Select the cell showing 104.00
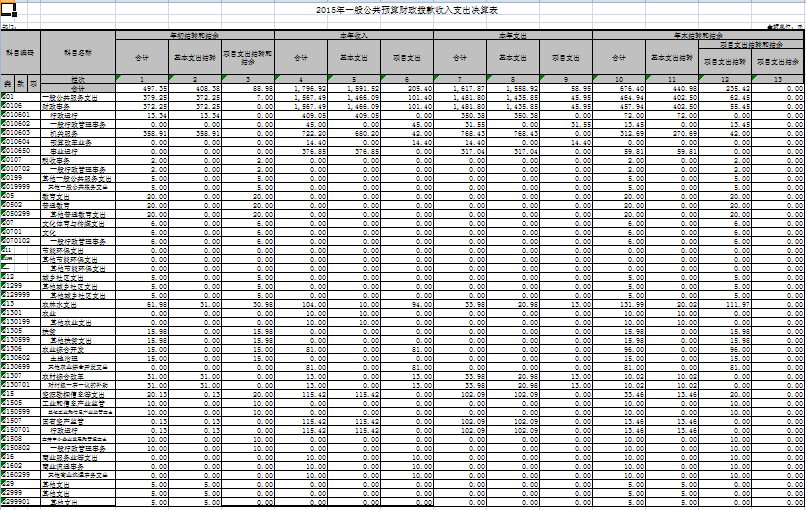Viewport: 806px width, 510px height. point(301,304)
